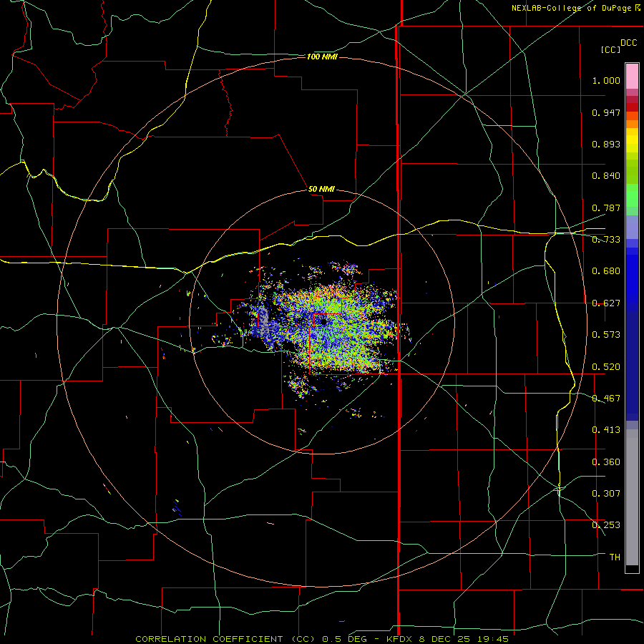Screen dimensions: 644x644
Task: Select the 0.680 scale value
Action: pyautogui.click(x=606, y=271)
